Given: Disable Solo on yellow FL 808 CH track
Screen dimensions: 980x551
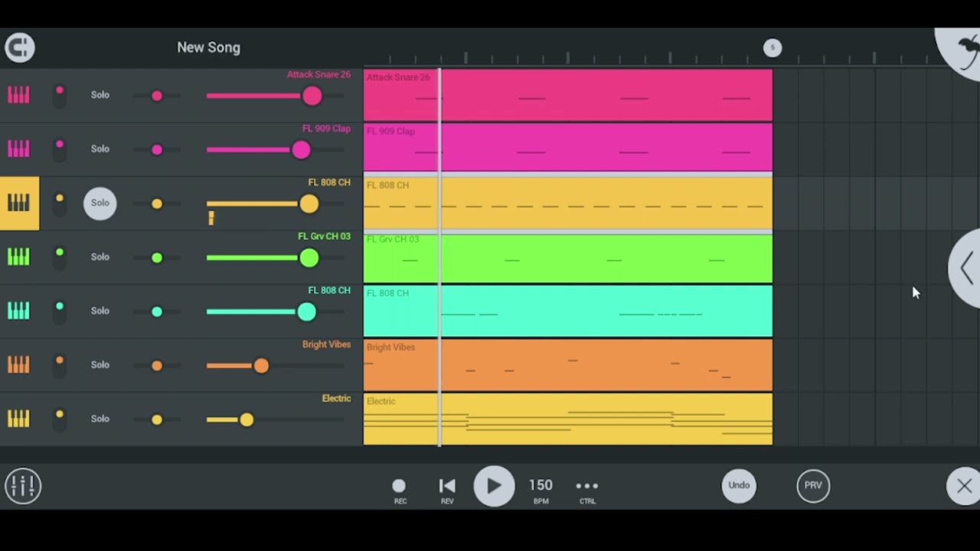Looking at the screenshot, I should [100, 203].
